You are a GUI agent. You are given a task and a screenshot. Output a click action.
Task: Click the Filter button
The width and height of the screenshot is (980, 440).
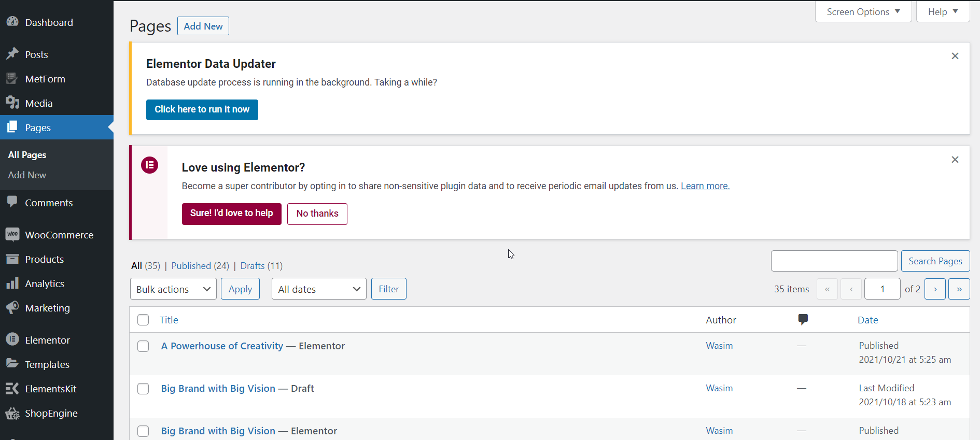tap(389, 289)
